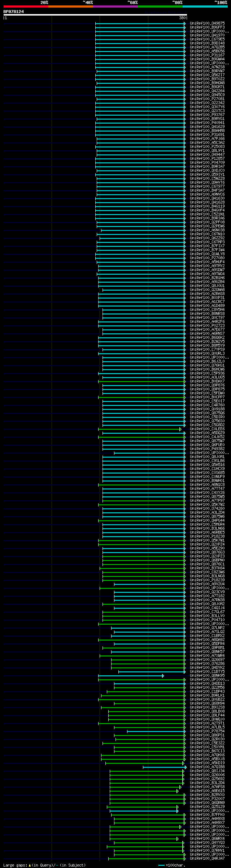
Task: Select label UniRef100_Q76KG1
Action: pyautogui.click(x=207, y=365)
